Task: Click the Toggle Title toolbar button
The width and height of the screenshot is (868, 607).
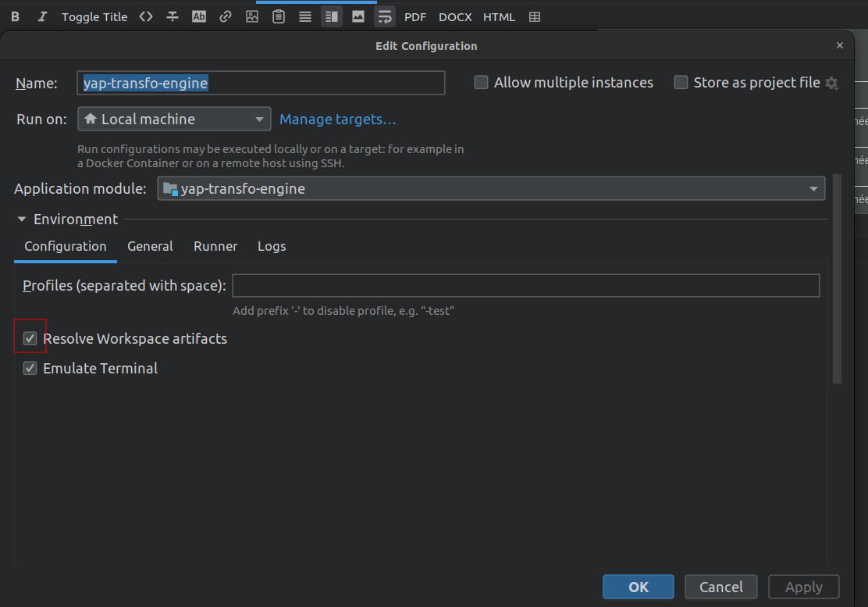Action: pos(94,16)
